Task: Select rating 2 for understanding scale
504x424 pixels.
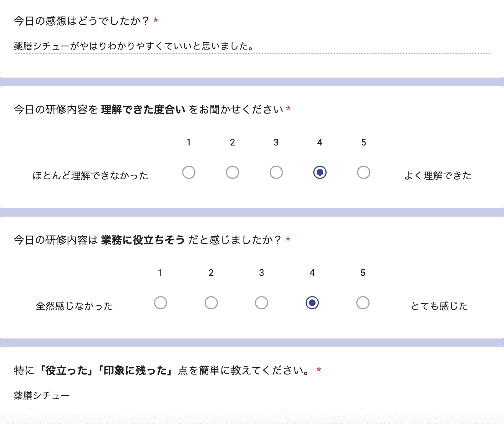Action: [x=233, y=172]
